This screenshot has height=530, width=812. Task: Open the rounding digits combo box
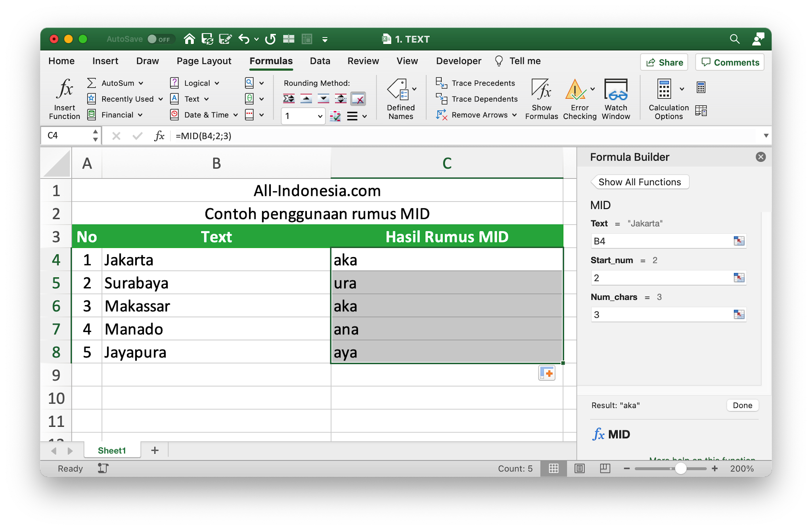pyautogui.click(x=303, y=116)
